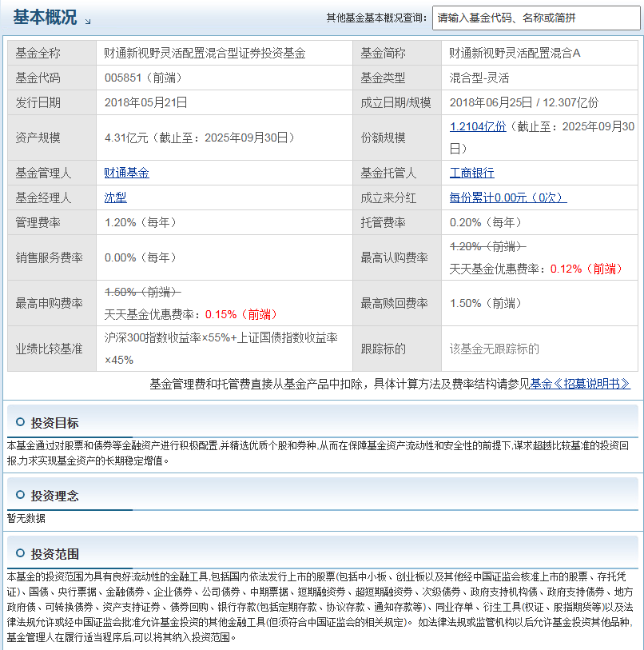644x650 pixels.
Task: Click the asset scale value 4.31亿元
Action: (x=126, y=138)
